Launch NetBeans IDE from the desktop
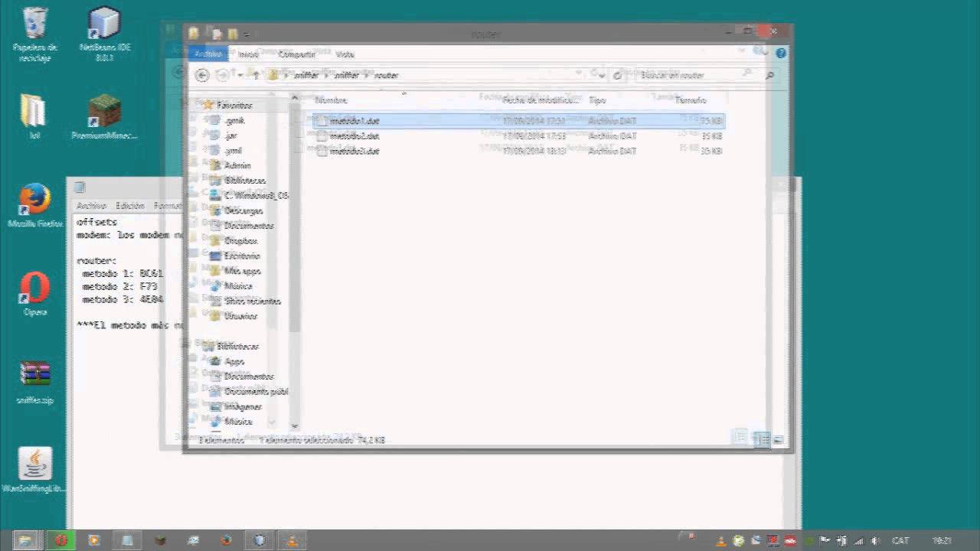The image size is (980, 551). tap(105, 34)
